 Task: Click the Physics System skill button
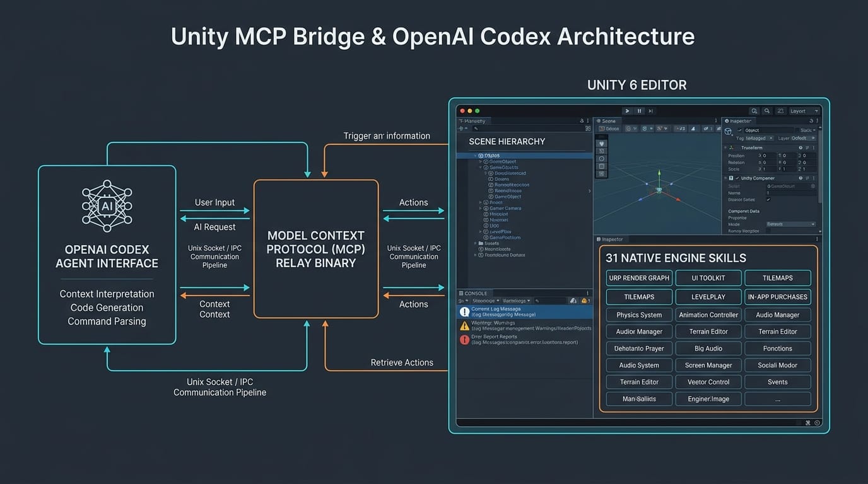[x=639, y=314]
